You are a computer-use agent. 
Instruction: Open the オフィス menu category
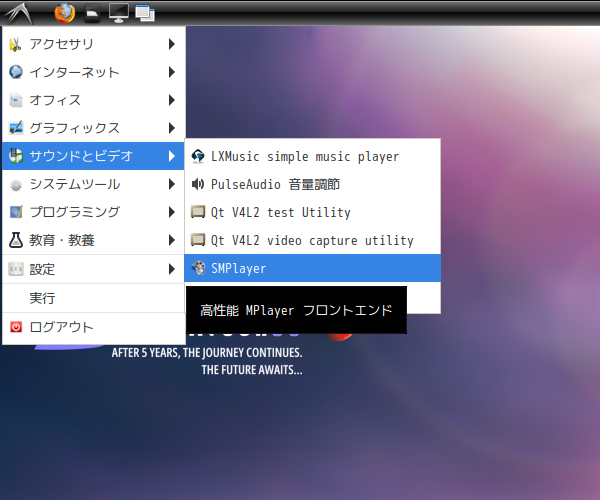click(x=94, y=100)
